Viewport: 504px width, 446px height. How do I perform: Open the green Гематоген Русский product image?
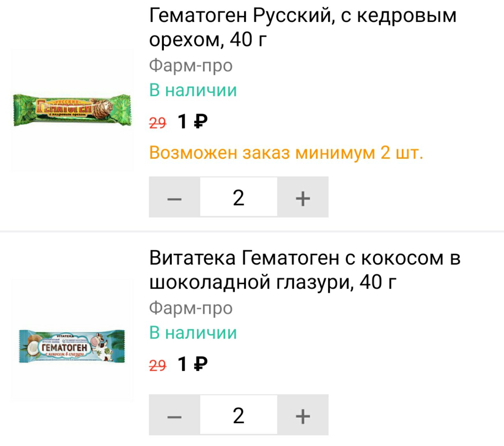tap(72, 110)
